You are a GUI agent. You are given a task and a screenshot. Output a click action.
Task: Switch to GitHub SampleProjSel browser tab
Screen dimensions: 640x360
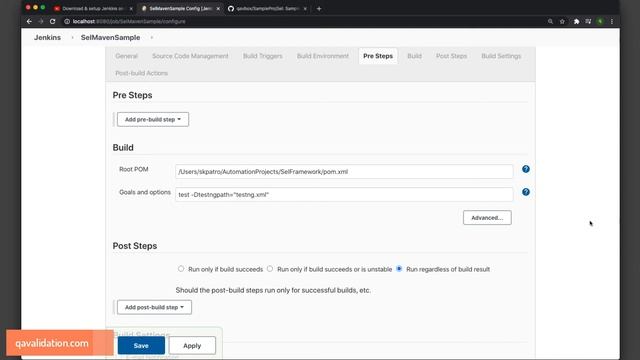267,9
